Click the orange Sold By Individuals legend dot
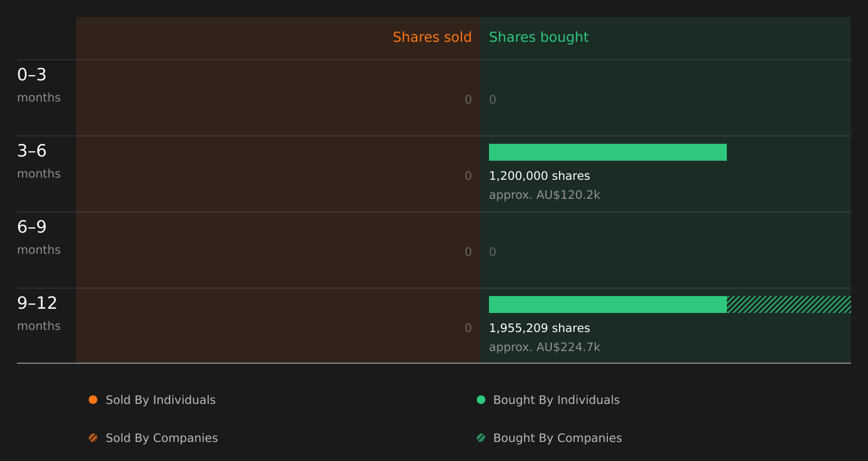Image resolution: width=868 pixels, height=461 pixels. click(x=93, y=400)
